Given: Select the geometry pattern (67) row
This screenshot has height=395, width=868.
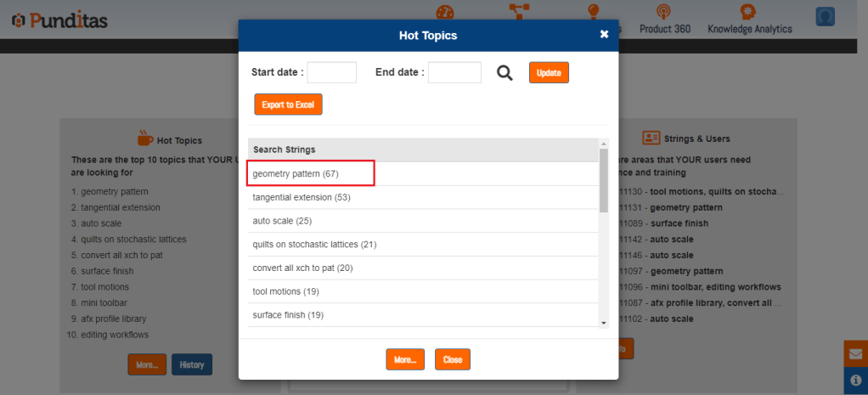Looking at the screenshot, I should pyautogui.click(x=311, y=173).
